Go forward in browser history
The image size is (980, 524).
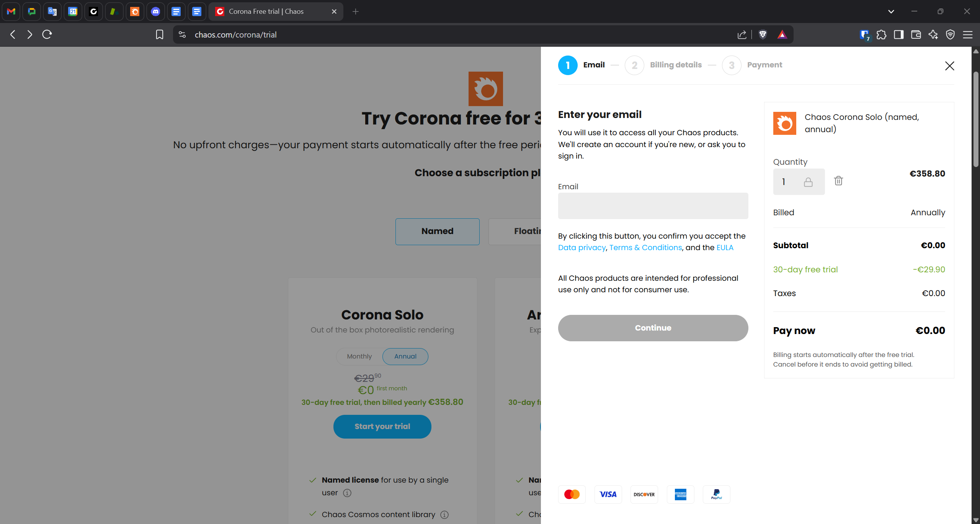click(29, 34)
